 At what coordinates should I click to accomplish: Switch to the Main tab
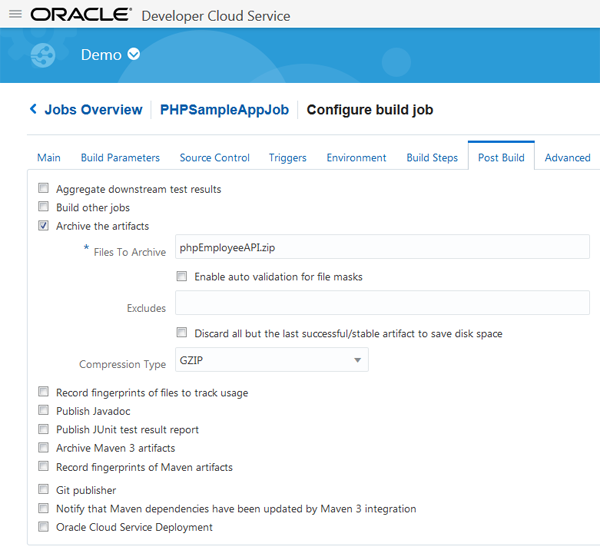point(49,158)
